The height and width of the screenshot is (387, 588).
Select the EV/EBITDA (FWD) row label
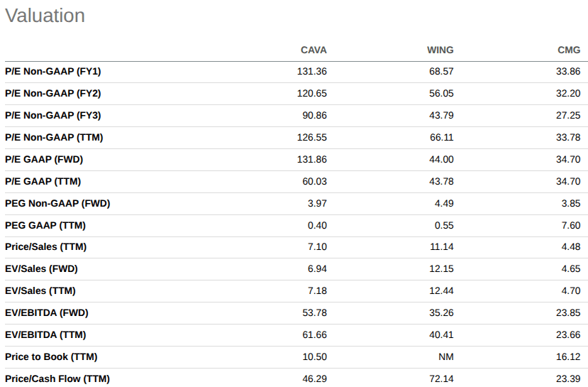46,313
